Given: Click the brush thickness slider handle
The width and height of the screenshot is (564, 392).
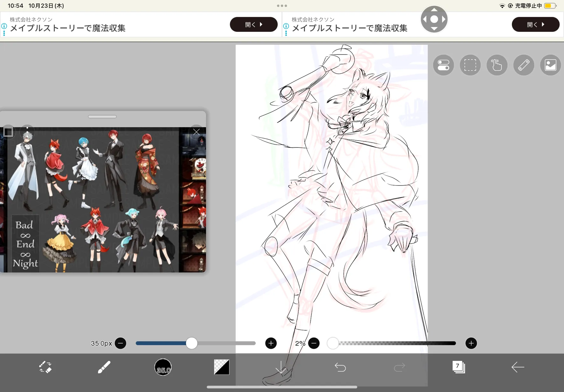Looking at the screenshot, I should pyautogui.click(x=191, y=343).
